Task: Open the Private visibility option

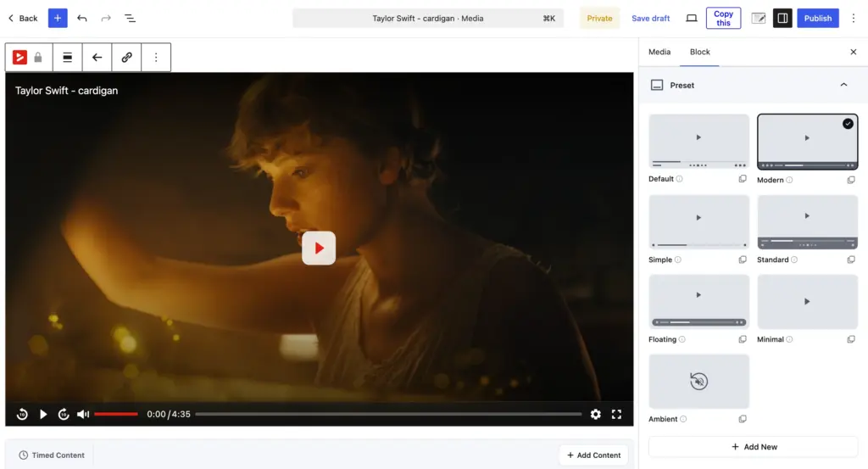Action: click(599, 19)
